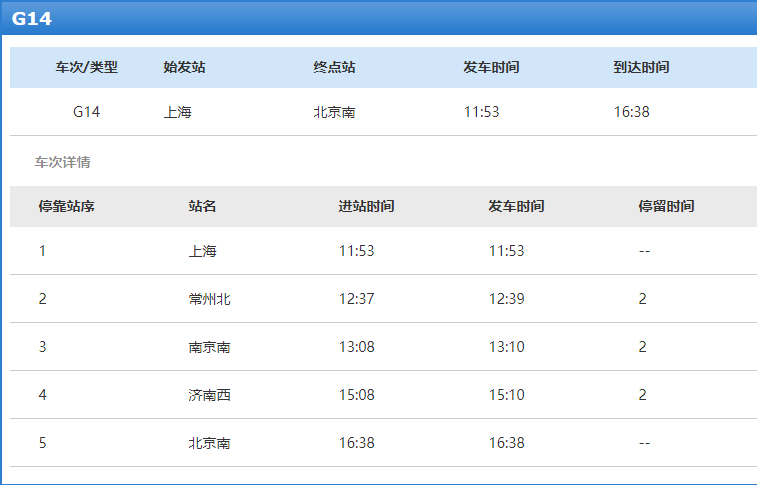Click origin station 上海 in summary row
The width and height of the screenshot is (757, 485).
(178, 112)
